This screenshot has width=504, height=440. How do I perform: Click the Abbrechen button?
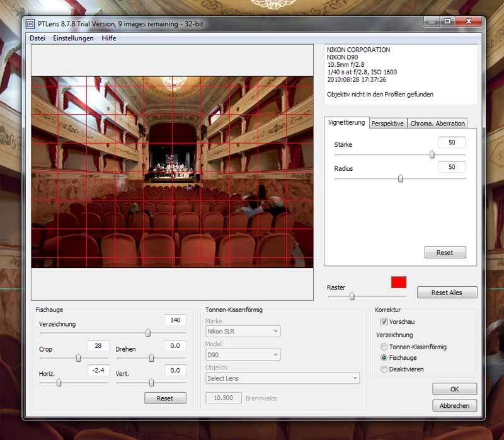[x=454, y=405]
